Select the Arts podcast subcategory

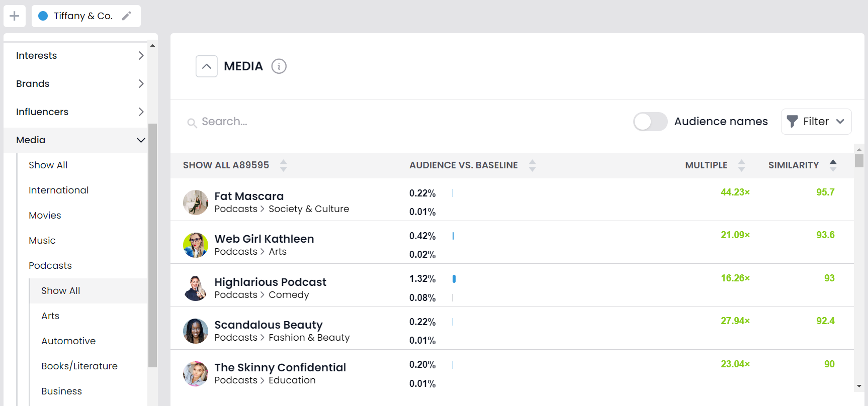point(50,316)
